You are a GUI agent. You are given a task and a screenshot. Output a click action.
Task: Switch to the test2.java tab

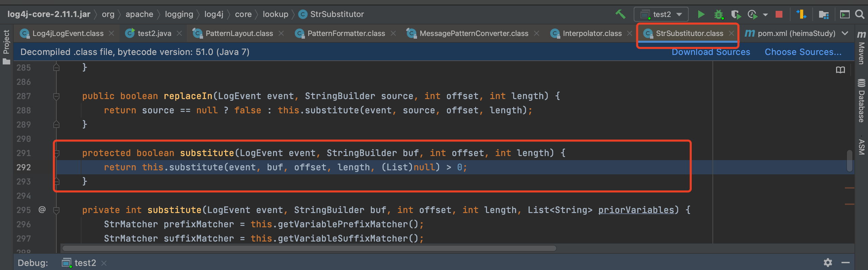click(x=154, y=33)
